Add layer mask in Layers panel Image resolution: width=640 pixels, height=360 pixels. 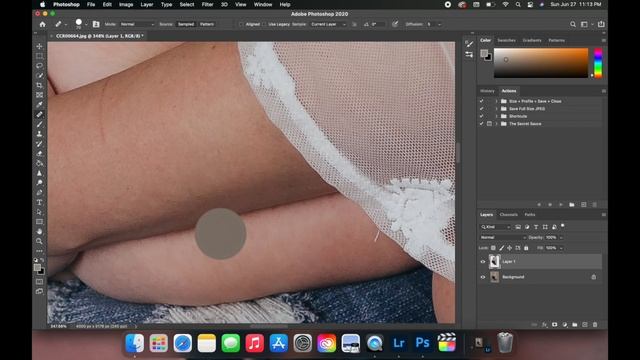point(555,325)
